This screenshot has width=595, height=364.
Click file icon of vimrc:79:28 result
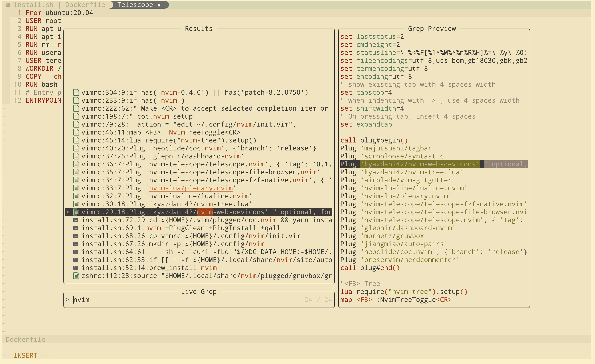[x=76, y=124]
